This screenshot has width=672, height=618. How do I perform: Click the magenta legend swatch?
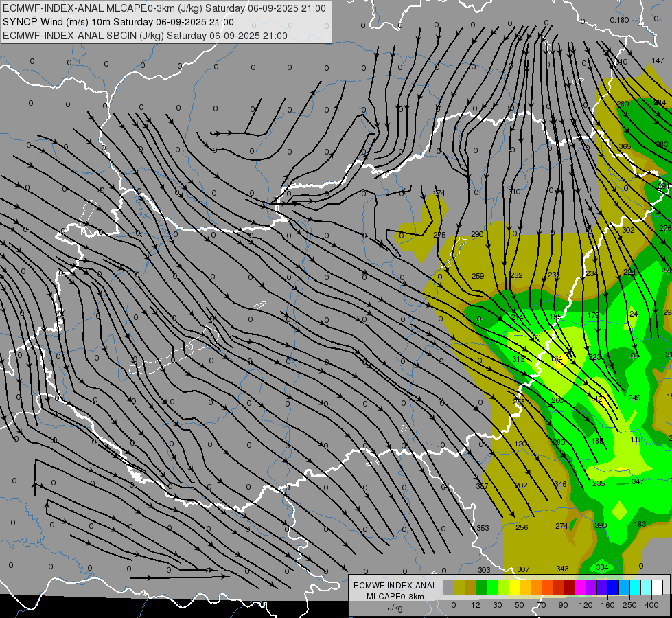(x=580, y=588)
